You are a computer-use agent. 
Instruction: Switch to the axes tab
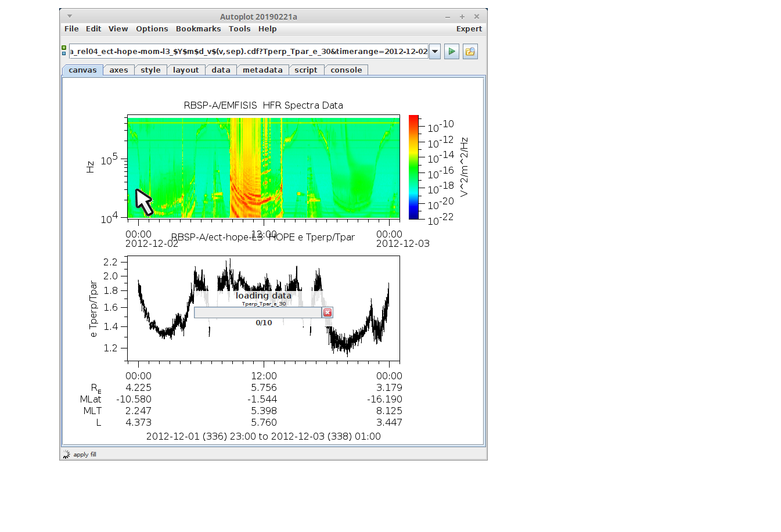[x=118, y=70]
